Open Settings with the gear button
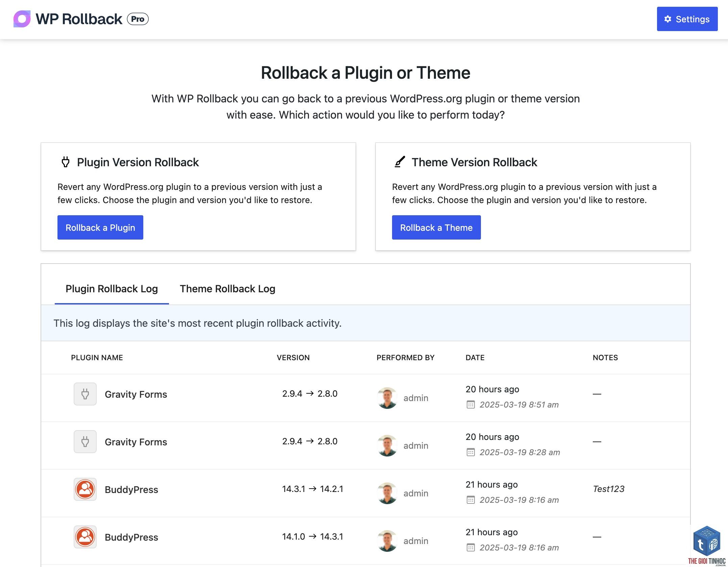This screenshot has height=567, width=728. [x=687, y=19]
